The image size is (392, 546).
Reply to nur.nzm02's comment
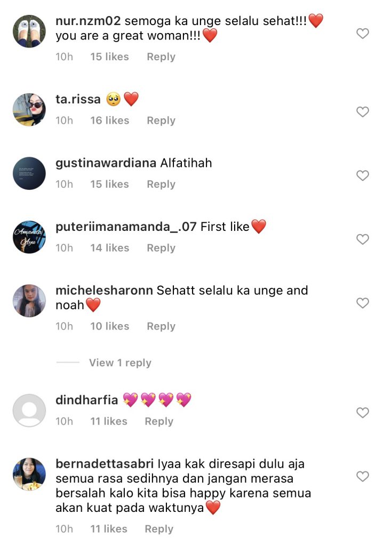coord(161,57)
